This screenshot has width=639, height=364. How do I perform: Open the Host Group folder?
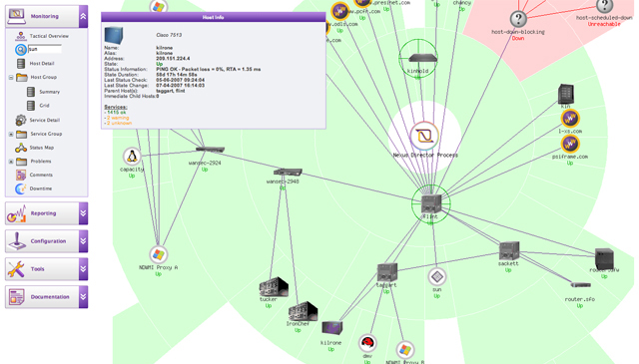coord(22,77)
